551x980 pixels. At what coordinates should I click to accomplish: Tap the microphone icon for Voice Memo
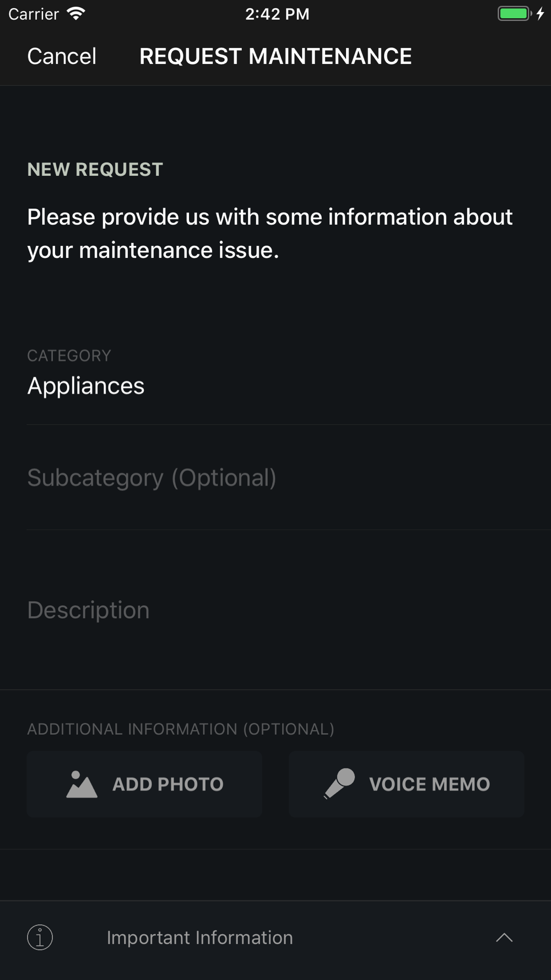(x=339, y=783)
